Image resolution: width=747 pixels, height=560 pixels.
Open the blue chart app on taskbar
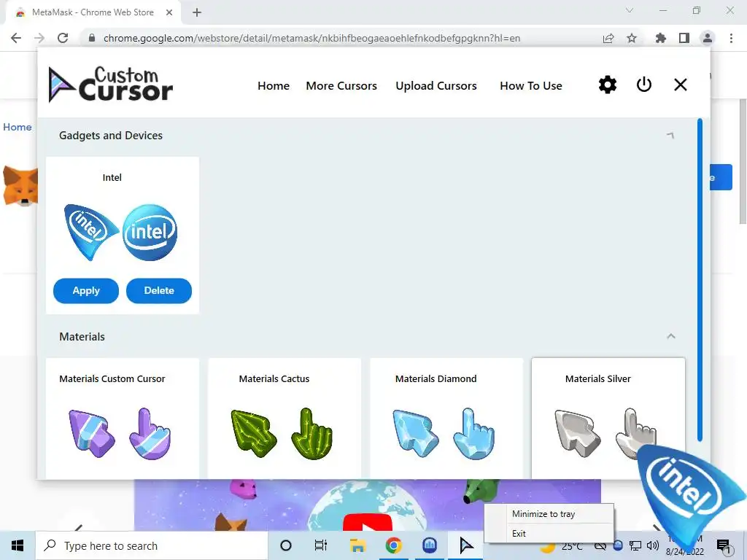tap(430, 545)
